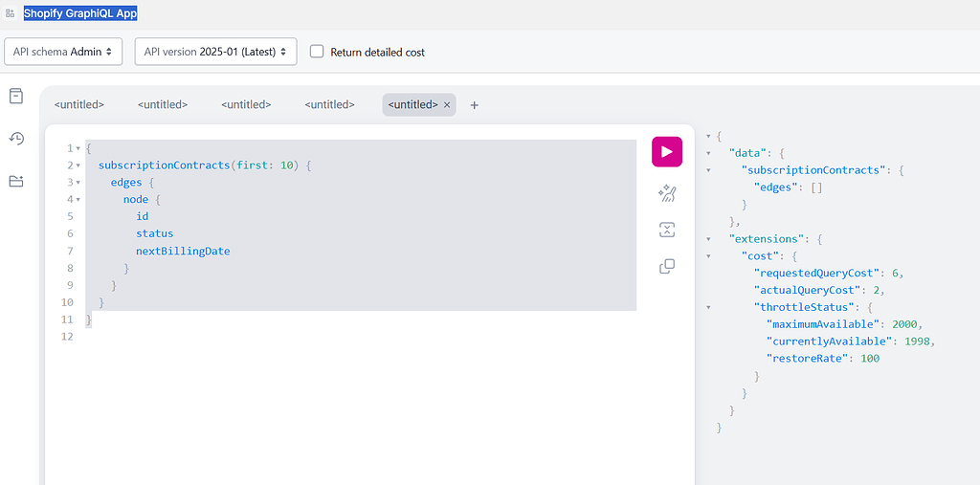Copy the query with the copy icon
The image size is (980, 485).
667,267
